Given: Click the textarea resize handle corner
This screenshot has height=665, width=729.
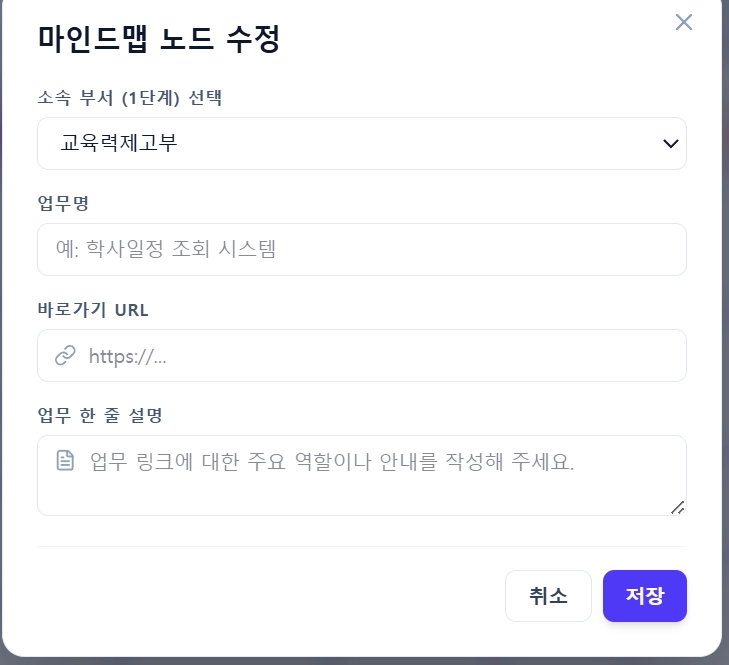Looking at the screenshot, I should click(677, 507).
